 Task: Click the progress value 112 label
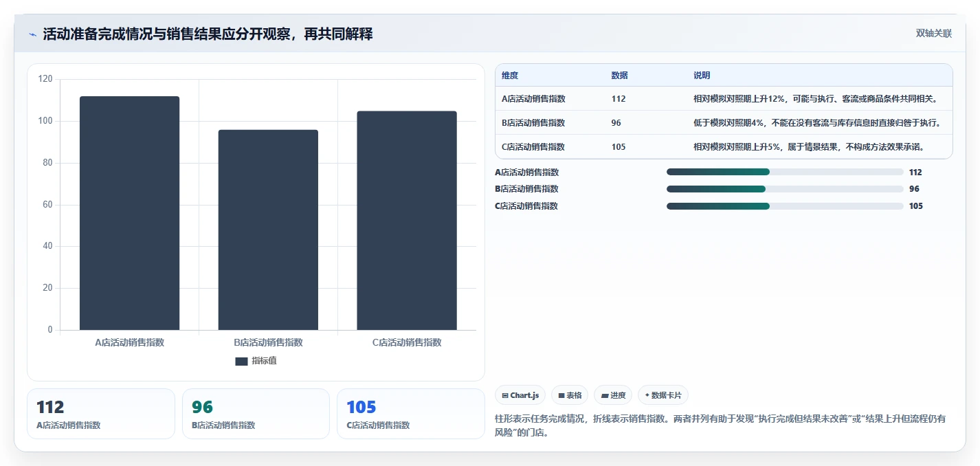[x=915, y=173]
